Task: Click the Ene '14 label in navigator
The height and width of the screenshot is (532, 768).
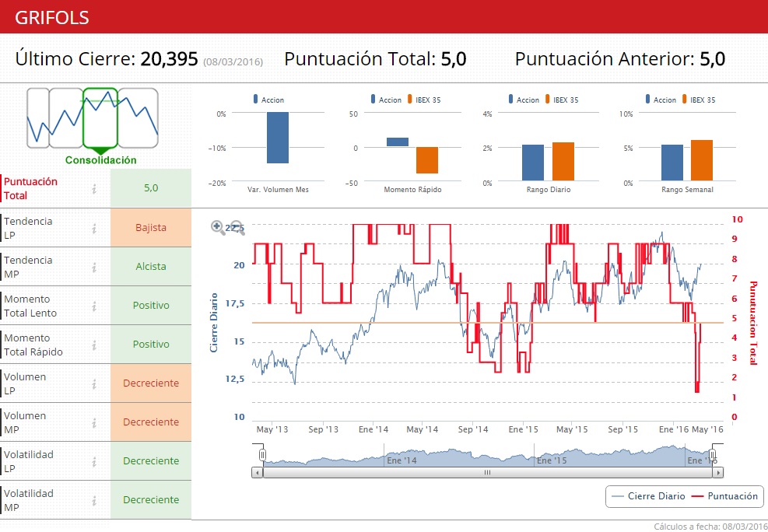Action: tap(402, 460)
